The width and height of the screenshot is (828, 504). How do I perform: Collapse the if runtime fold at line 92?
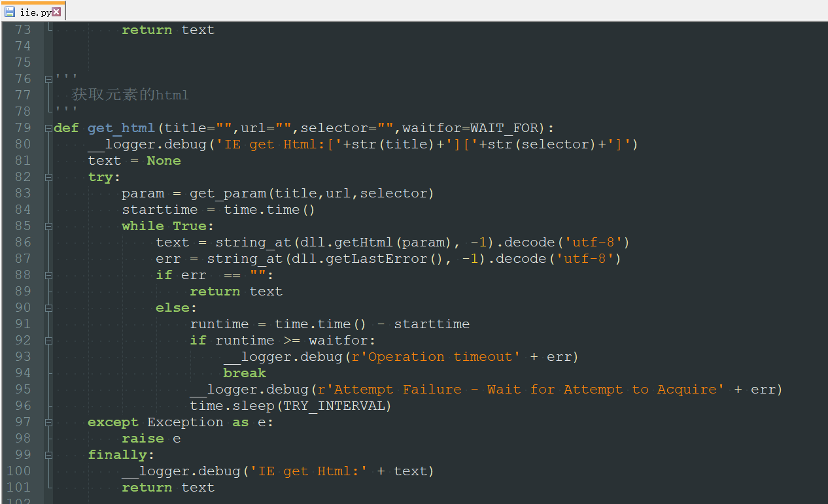pos(48,341)
